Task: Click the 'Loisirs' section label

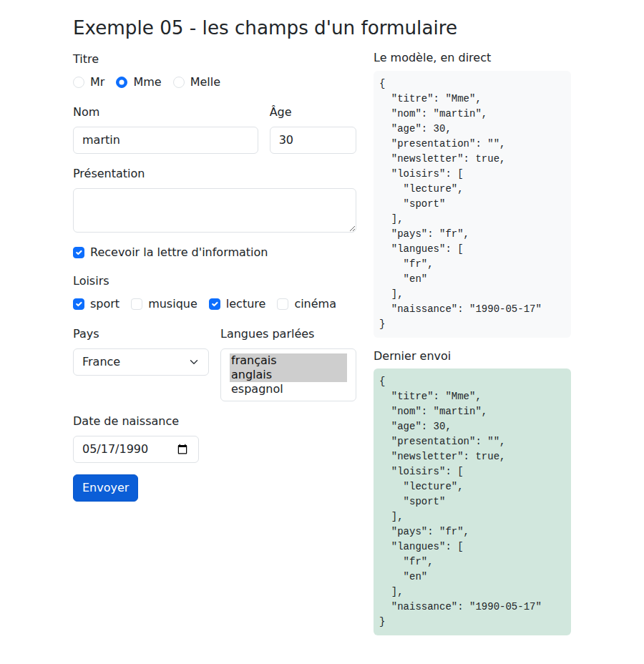Action: [91, 280]
